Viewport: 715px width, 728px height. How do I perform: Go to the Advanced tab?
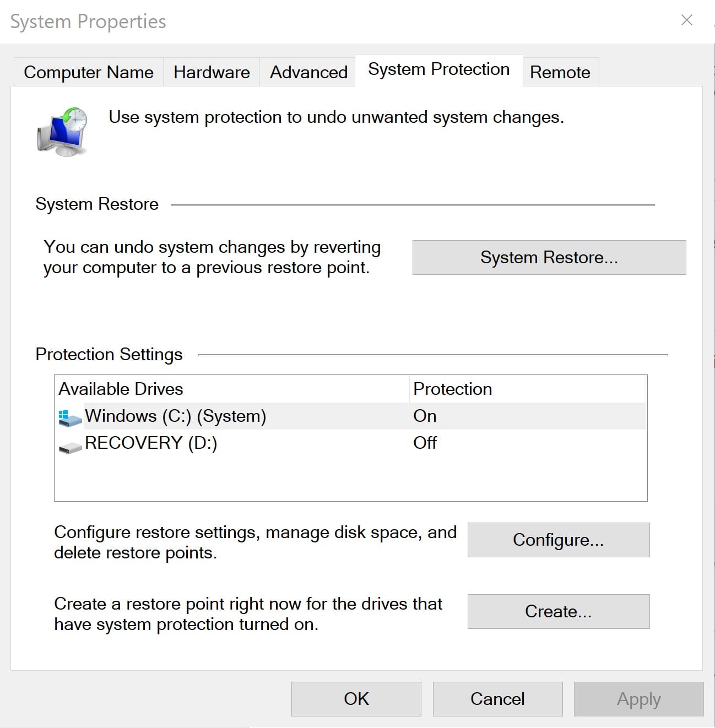tap(308, 72)
